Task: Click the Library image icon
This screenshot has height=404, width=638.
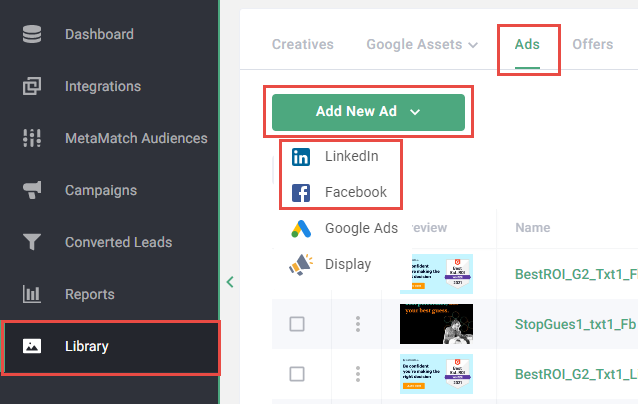Action: coord(32,347)
